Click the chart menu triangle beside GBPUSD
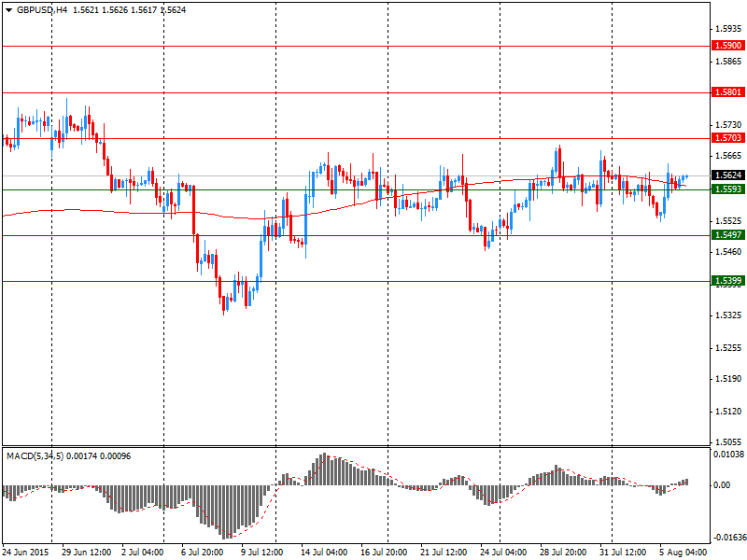This screenshot has height=560, width=747. (9, 10)
